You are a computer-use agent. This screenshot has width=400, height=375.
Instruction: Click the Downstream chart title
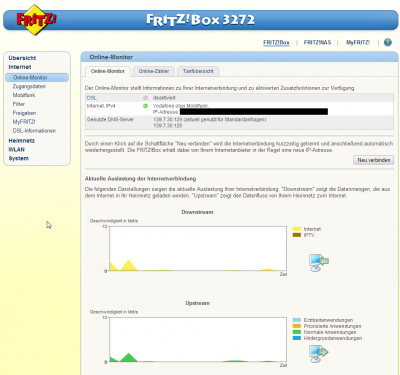[x=197, y=212]
